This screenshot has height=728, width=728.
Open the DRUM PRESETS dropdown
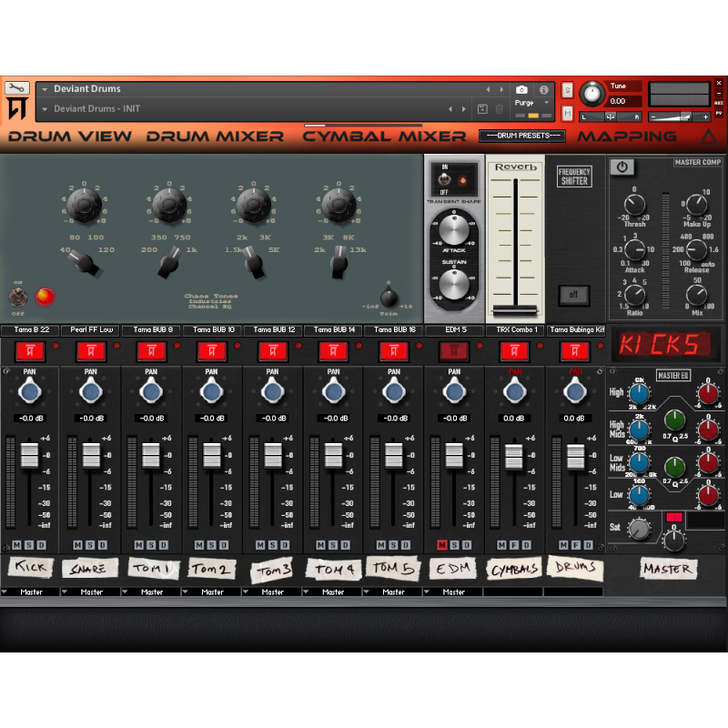[x=521, y=136]
